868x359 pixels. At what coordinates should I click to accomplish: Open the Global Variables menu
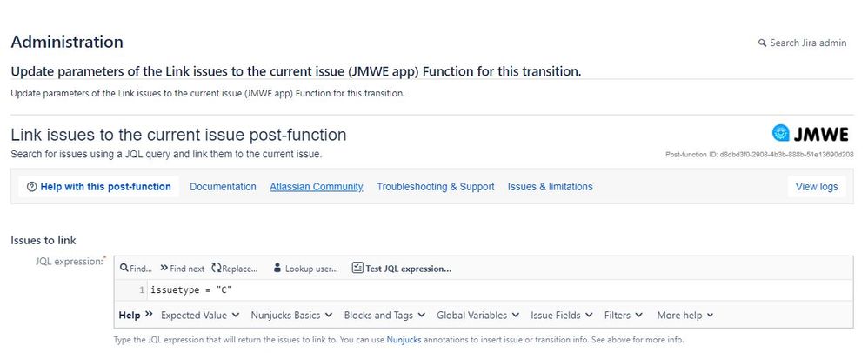click(477, 315)
